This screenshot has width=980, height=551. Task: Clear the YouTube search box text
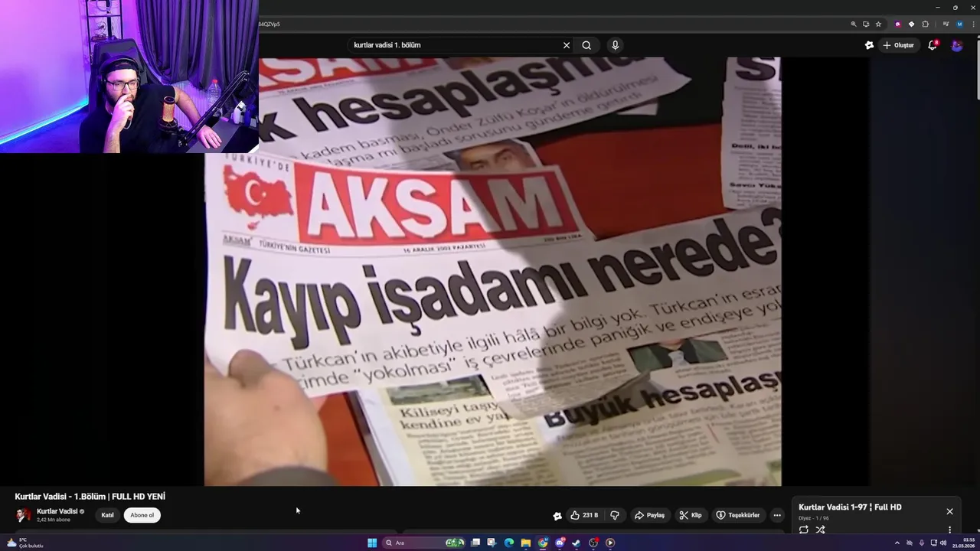(x=567, y=45)
